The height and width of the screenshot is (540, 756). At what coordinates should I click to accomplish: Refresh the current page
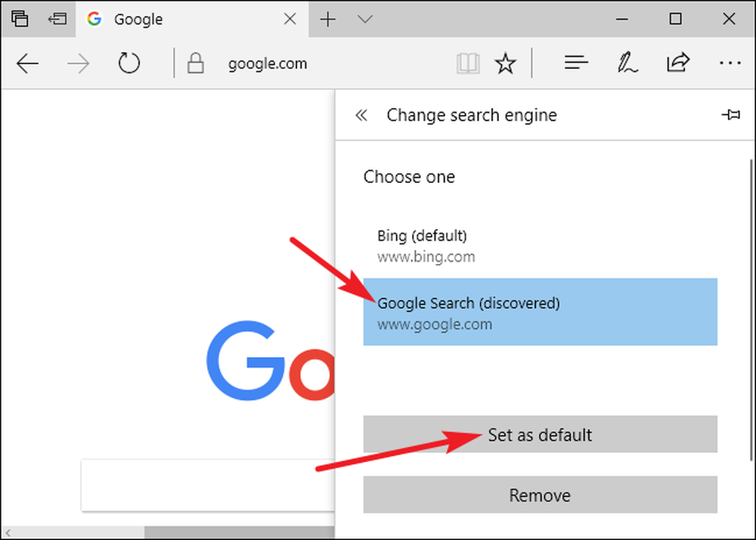[129, 63]
